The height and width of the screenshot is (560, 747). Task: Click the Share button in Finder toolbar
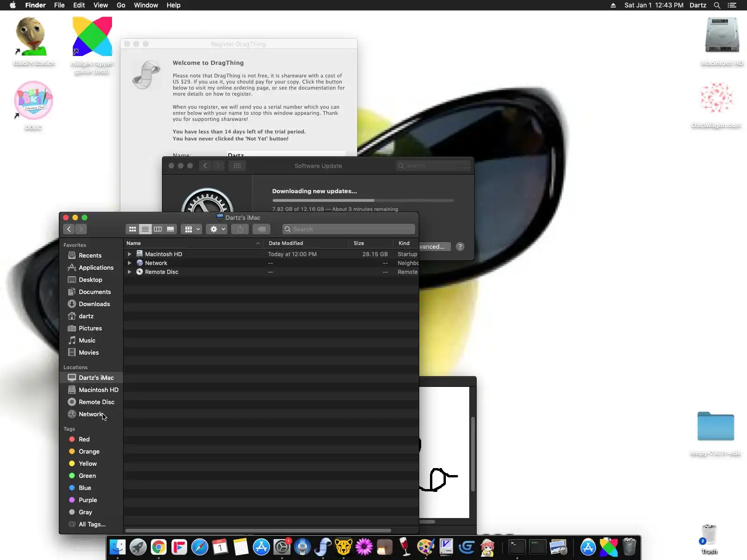click(240, 229)
